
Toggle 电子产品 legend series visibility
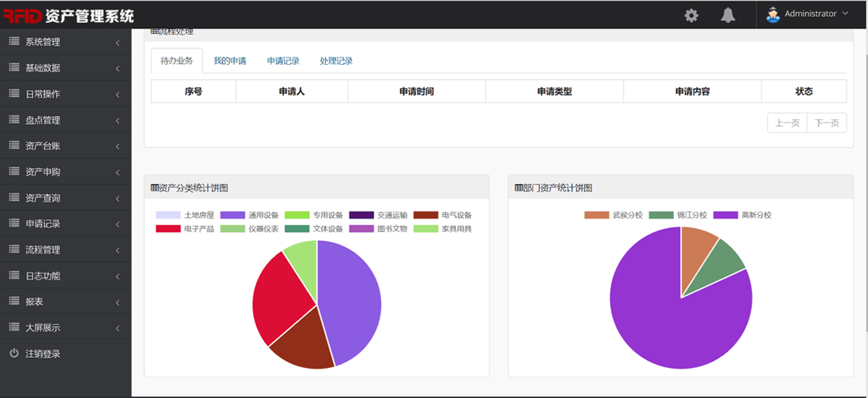click(185, 229)
